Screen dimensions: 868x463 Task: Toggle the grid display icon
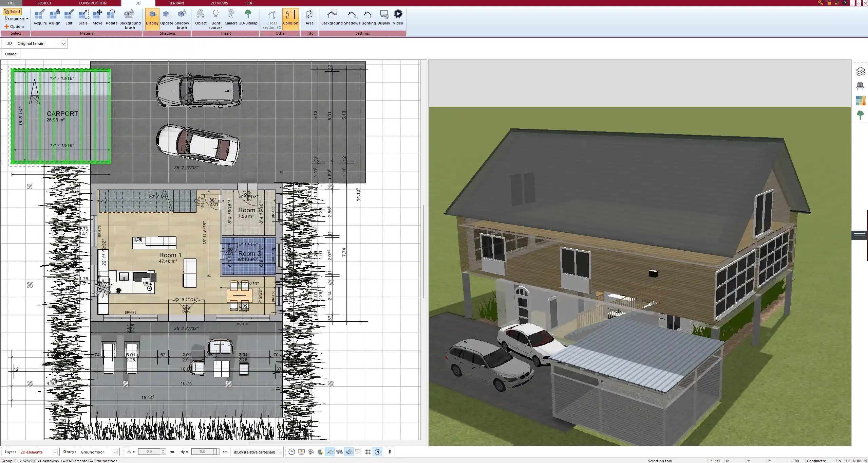(368, 452)
